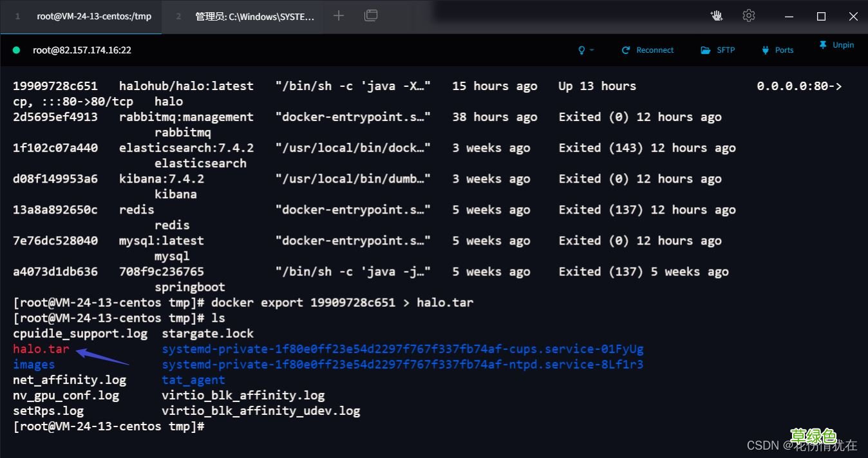
Task: Click the halohub/halo:latest image name
Action: tap(186, 86)
